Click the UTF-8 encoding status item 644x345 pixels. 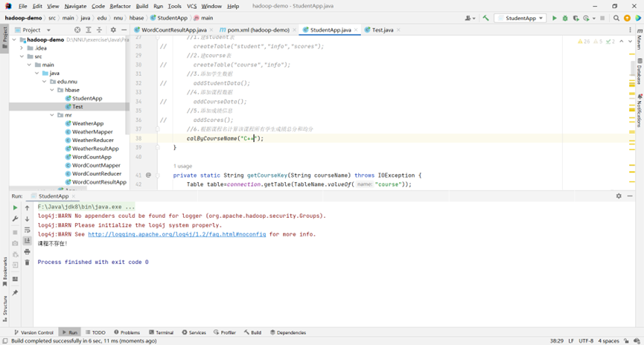[586, 341]
